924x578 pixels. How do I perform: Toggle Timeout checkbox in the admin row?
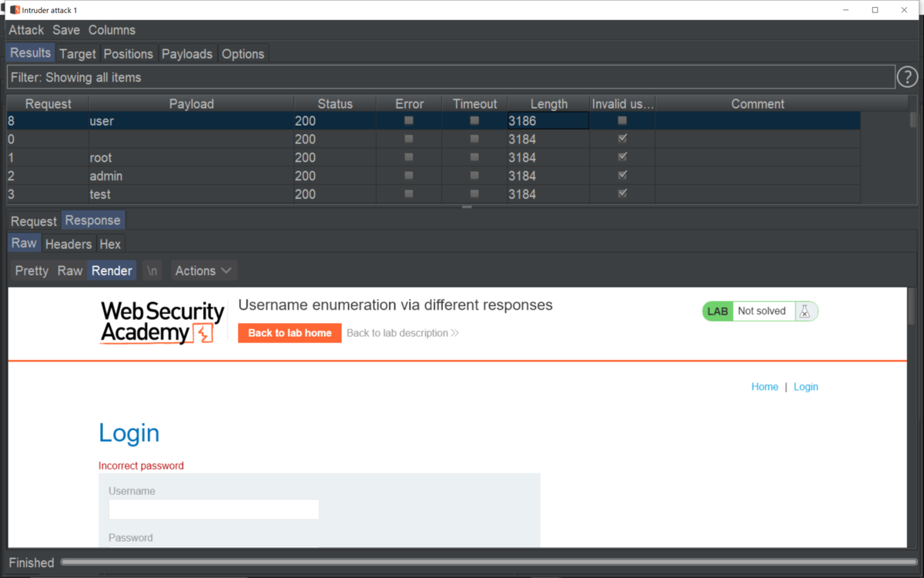tap(474, 176)
